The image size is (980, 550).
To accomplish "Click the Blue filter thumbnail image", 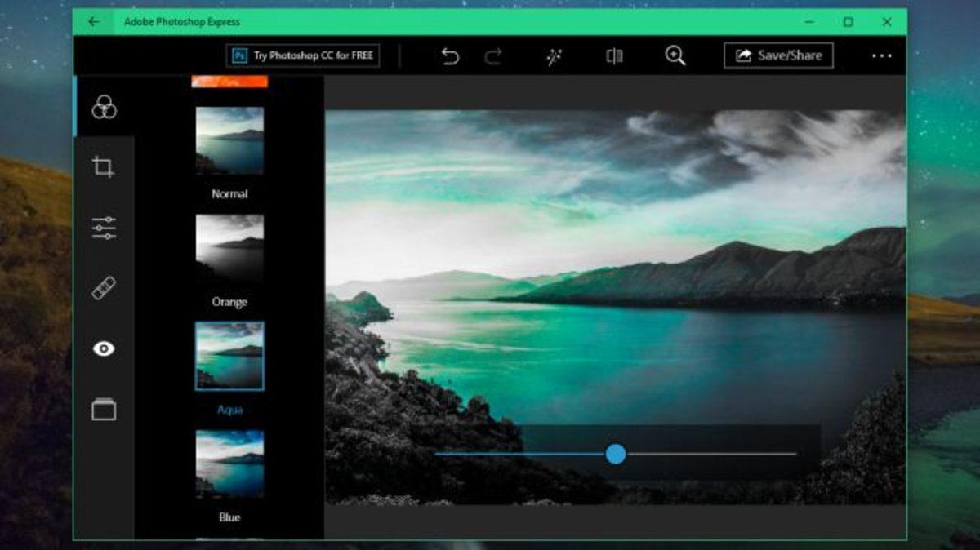I will (229, 463).
